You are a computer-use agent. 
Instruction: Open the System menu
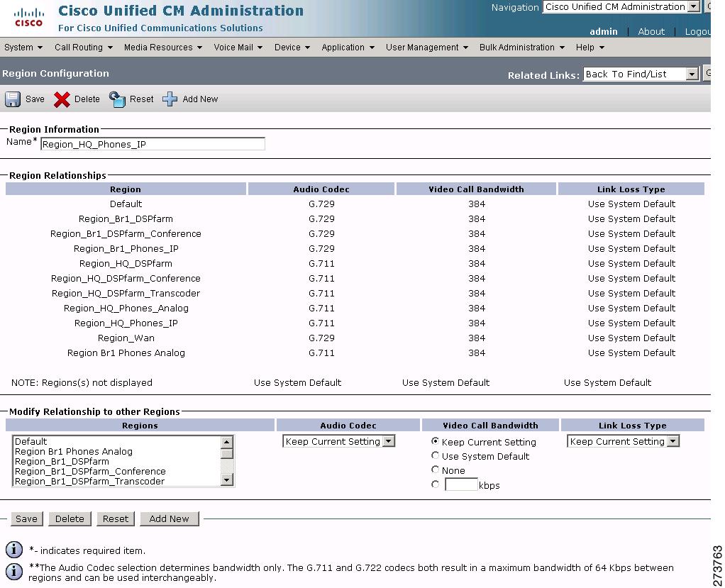23,47
